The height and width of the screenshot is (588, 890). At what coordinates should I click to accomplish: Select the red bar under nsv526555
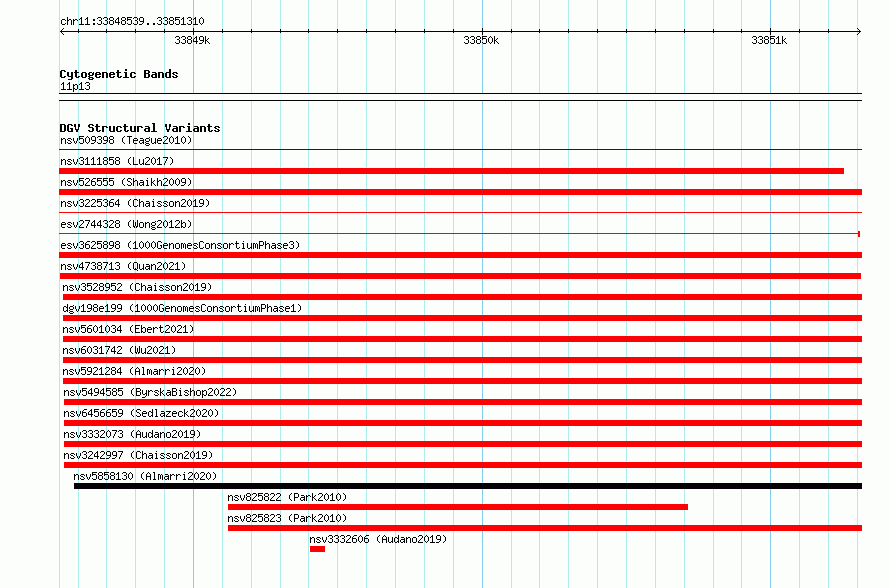(460, 192)
